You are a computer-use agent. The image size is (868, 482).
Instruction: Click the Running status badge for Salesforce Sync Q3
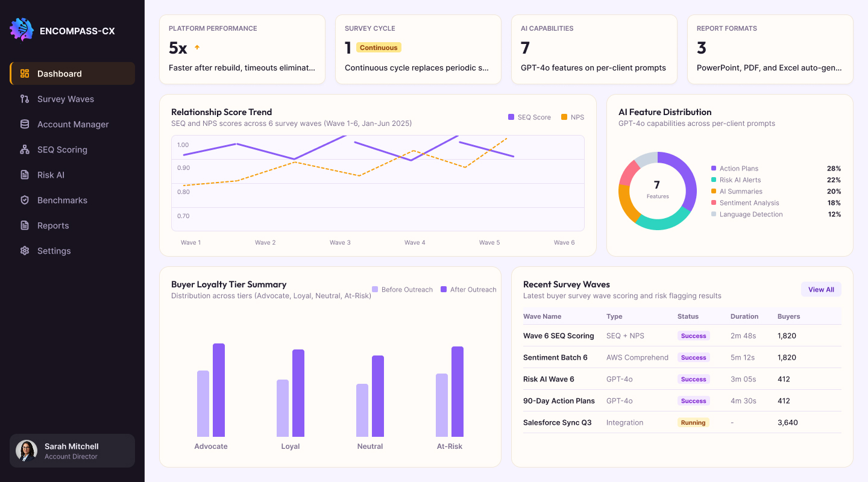693,422
